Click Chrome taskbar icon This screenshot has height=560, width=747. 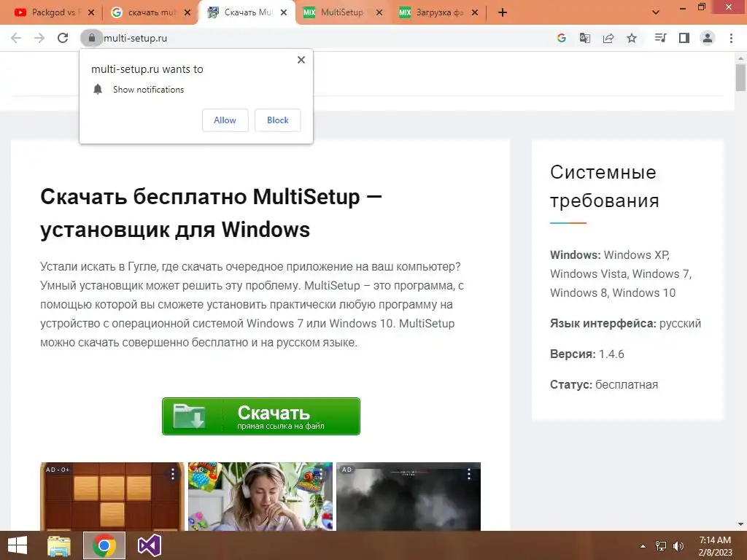pyautogui.click(x=104, y=545)
